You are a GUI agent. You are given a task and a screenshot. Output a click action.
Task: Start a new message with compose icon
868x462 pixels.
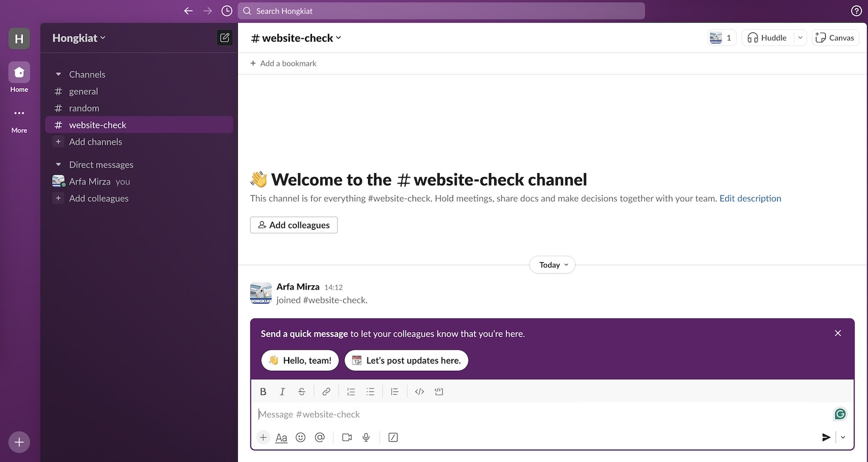225,38
